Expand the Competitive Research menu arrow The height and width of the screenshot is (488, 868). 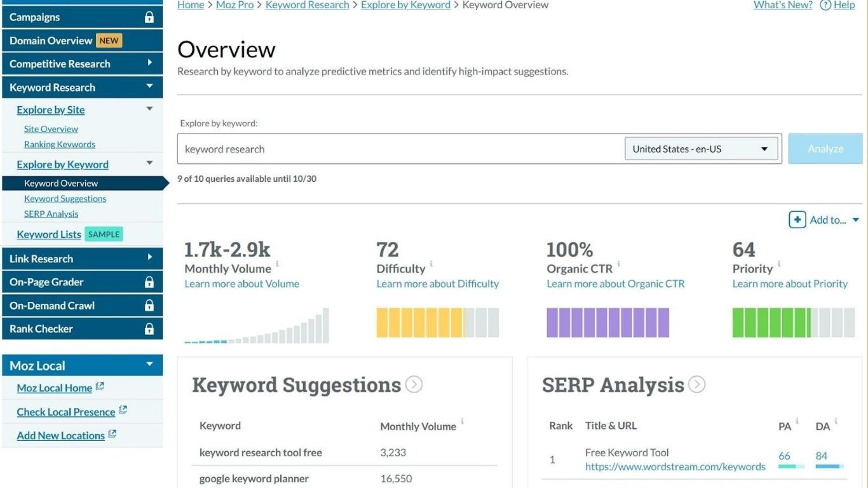[149, 63]
